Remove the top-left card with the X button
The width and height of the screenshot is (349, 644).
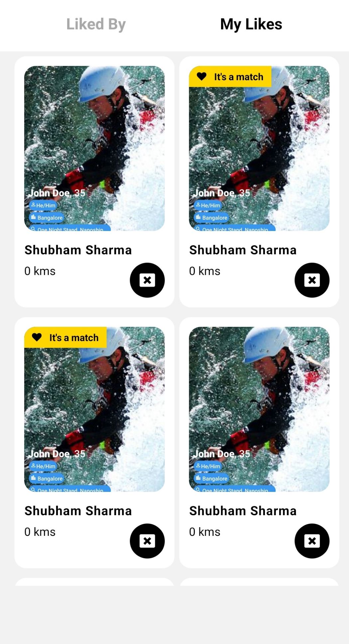click(147, 280)
